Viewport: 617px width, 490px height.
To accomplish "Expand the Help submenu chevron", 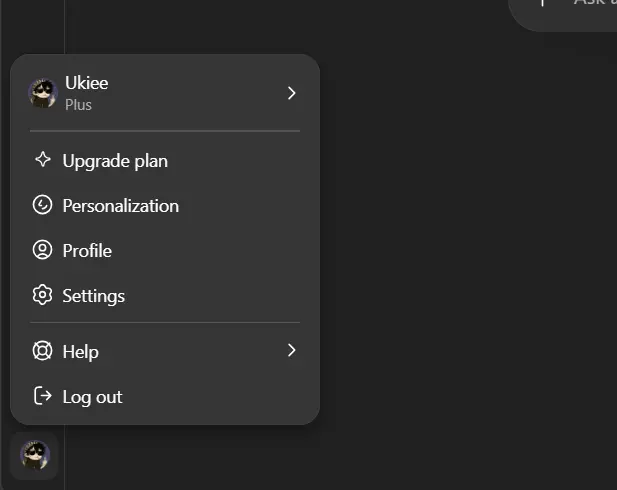I will coord(291,350).
